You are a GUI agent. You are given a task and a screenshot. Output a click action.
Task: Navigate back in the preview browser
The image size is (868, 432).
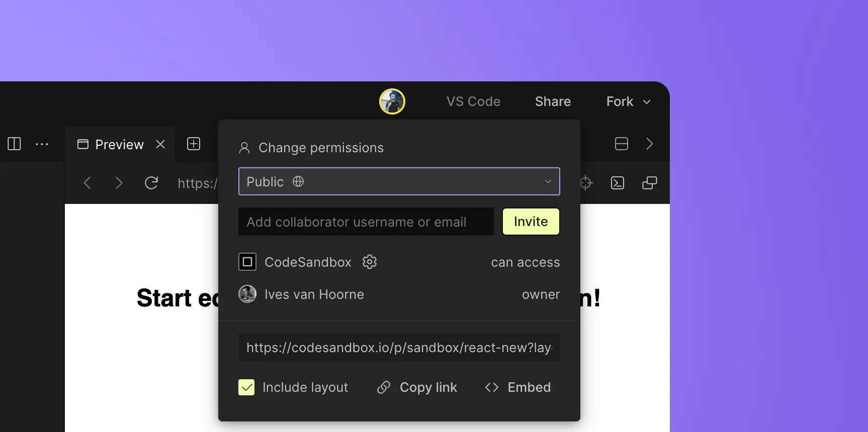pos(87,183)
